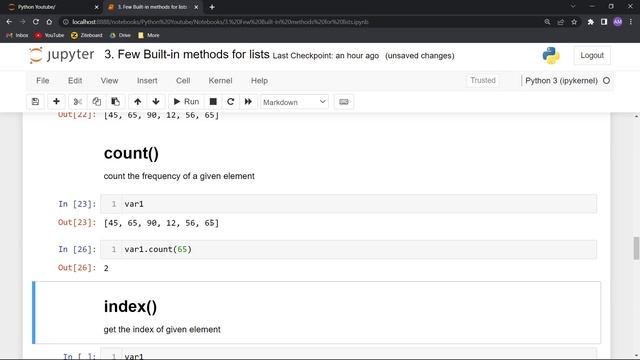Open the browser zoom magnifier icon
Screen dimensions: 640x360
pos(547,22)
